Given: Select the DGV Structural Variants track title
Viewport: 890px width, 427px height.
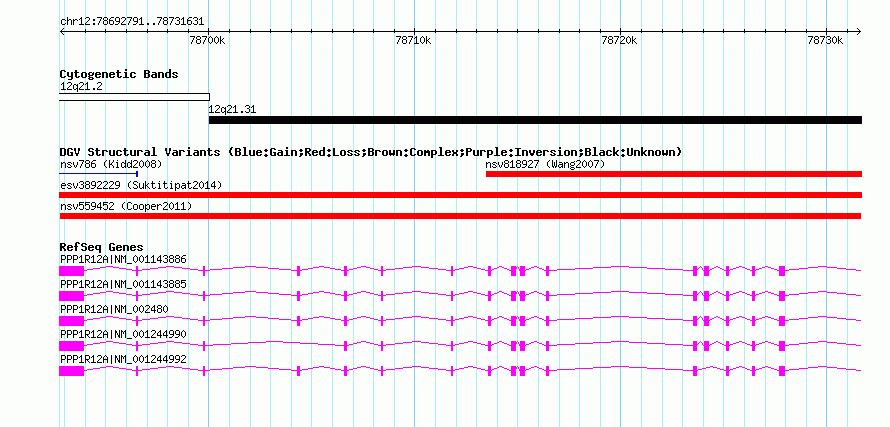Looking at the screenshot, I should coord(371,153).
